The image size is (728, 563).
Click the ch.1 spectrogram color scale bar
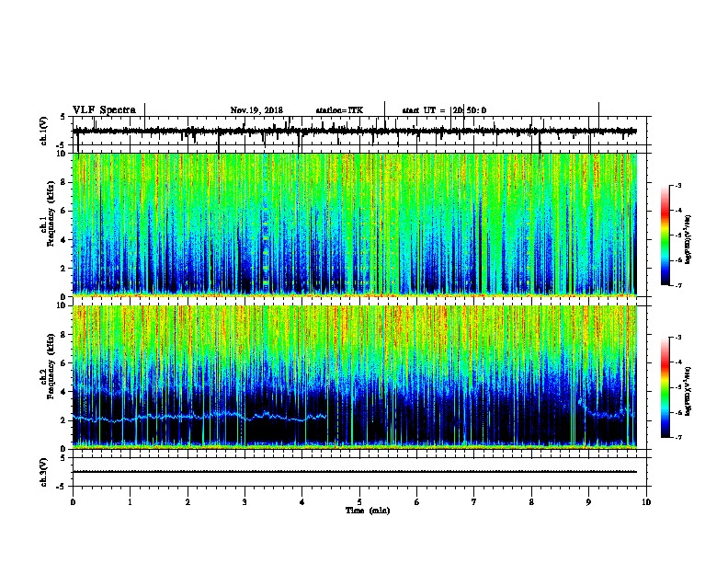tap(665, 236)
